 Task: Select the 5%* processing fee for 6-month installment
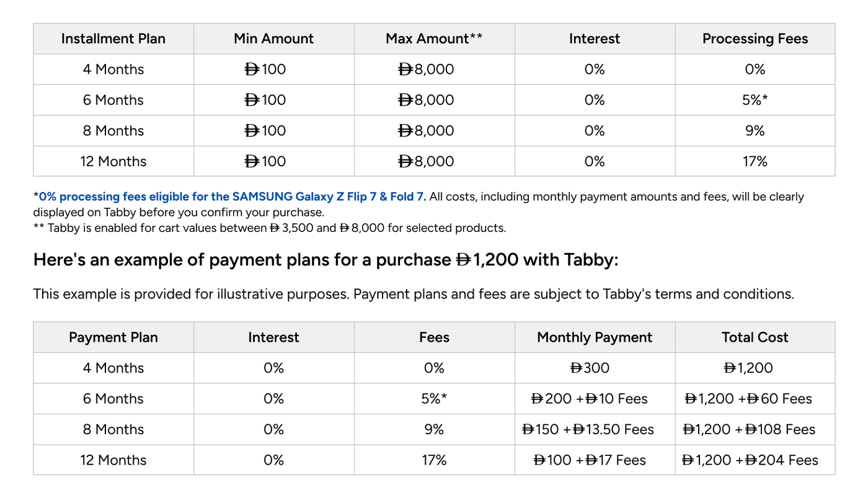pyautogui.click(x=755, y=100)
